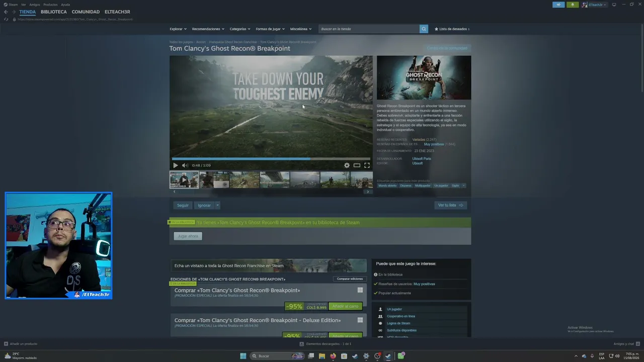This screenshot has width=644, height=362.
Task: Click the 'Mundo abierto' tag
Action: [x=387, y=186]
